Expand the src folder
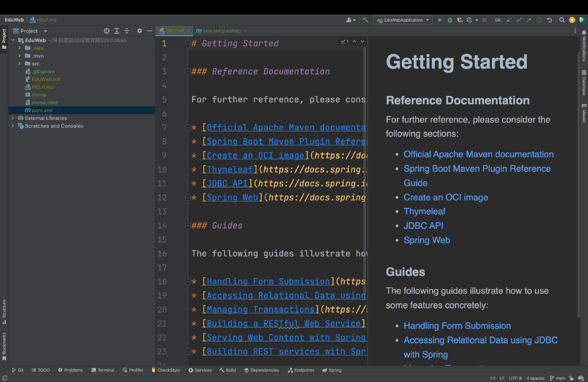This screenshot has width=588, height=382. point(19,63)
